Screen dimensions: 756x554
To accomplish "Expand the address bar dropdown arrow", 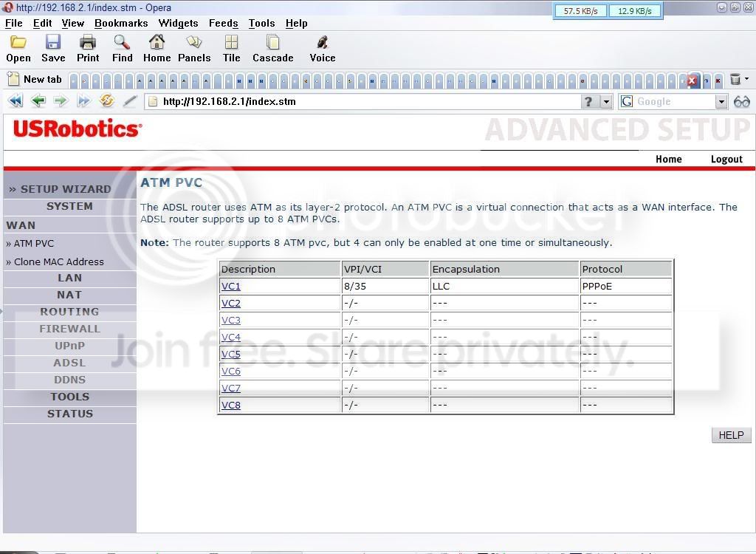I will (606, 102).
